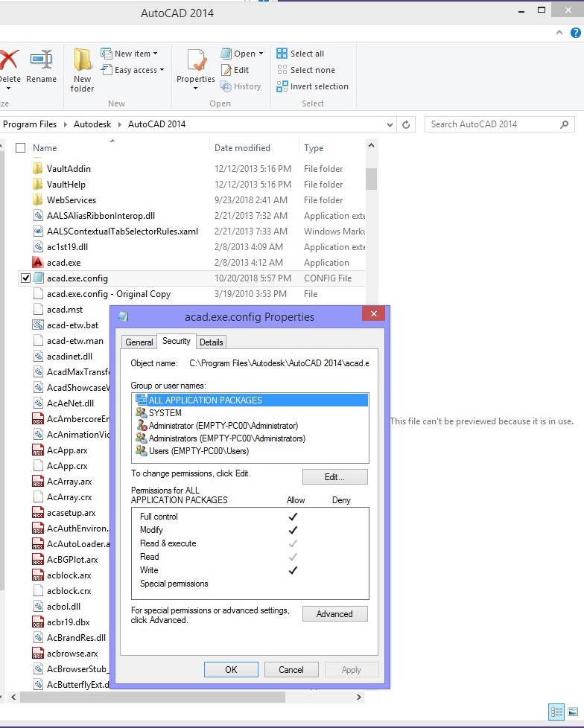Image resolution: width=584 pixels, height=728 pixels.
Task: Expand the Autodesk breadcrumb arrow
Action: 119,124
